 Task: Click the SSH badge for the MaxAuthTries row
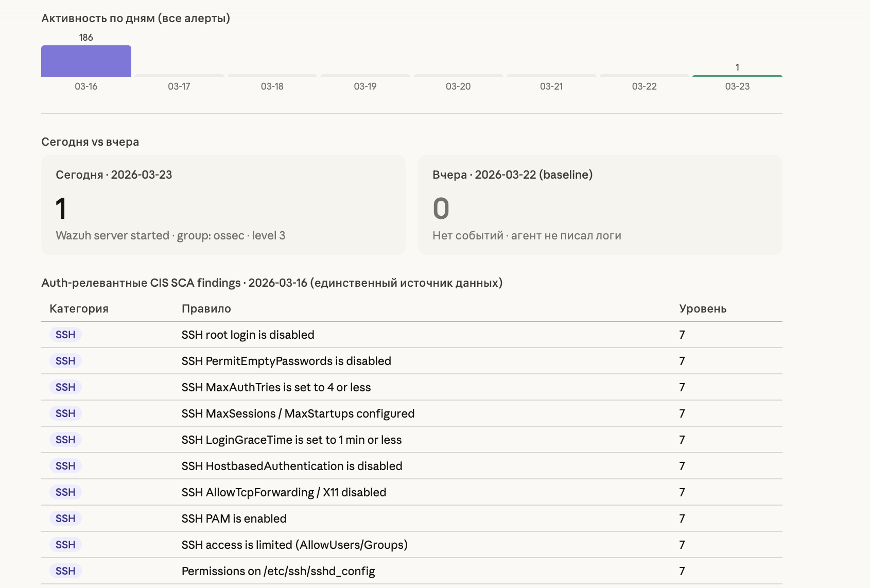coord(65,387)
